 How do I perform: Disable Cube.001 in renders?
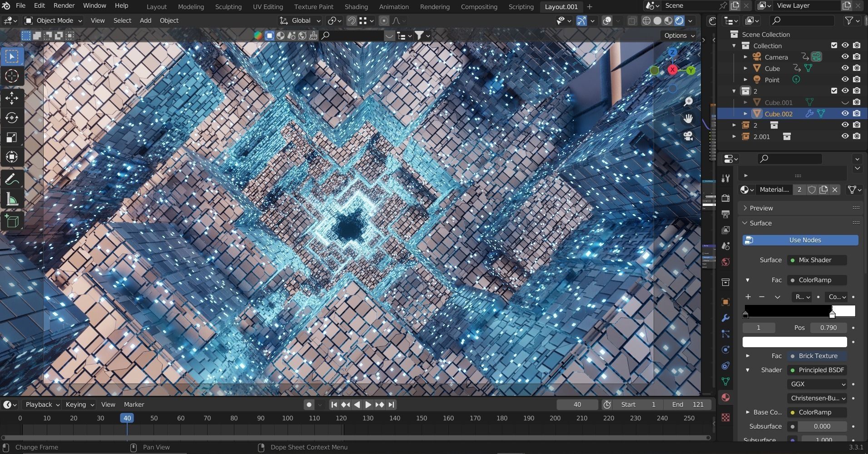pos(857,102)
